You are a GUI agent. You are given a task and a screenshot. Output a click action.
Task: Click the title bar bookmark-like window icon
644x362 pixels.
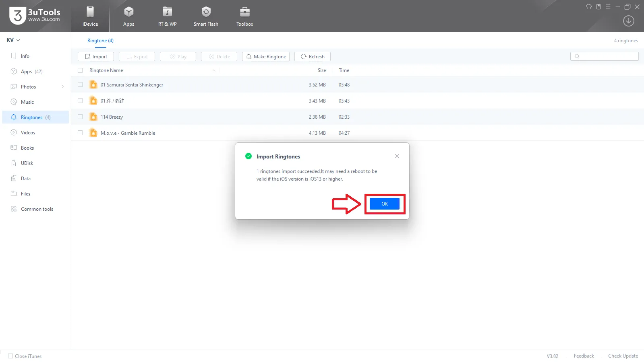598,7
